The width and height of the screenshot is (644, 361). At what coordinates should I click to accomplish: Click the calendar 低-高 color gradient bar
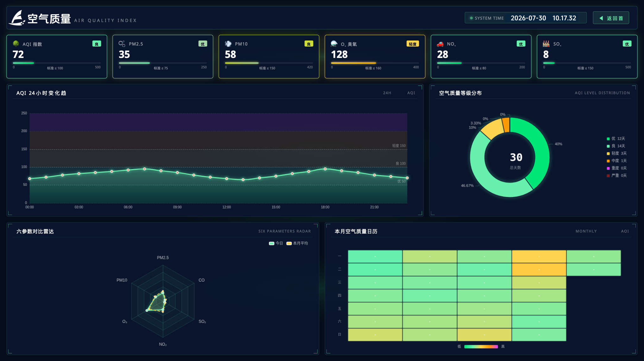481,346
